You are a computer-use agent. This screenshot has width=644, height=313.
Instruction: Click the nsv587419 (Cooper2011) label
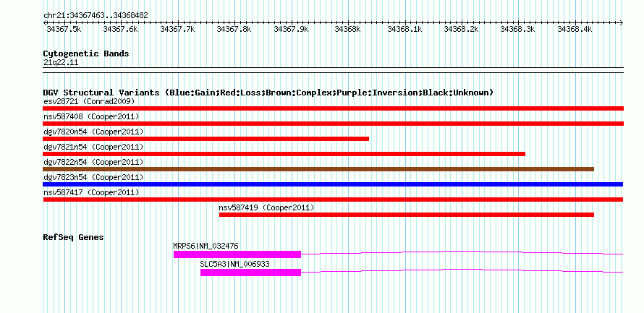(266, 207)
